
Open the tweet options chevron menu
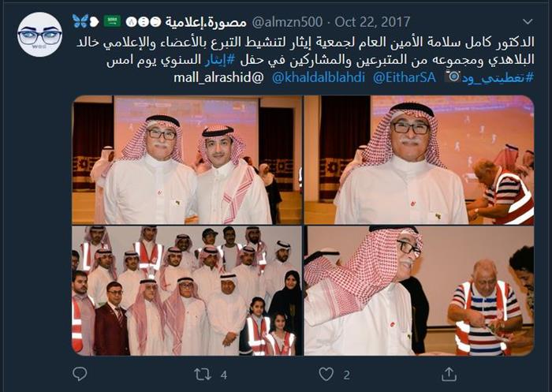[528, 22]
